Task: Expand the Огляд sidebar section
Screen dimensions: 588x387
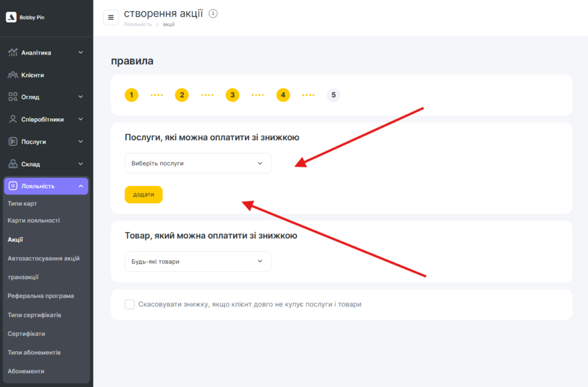Action: (80, 97)
